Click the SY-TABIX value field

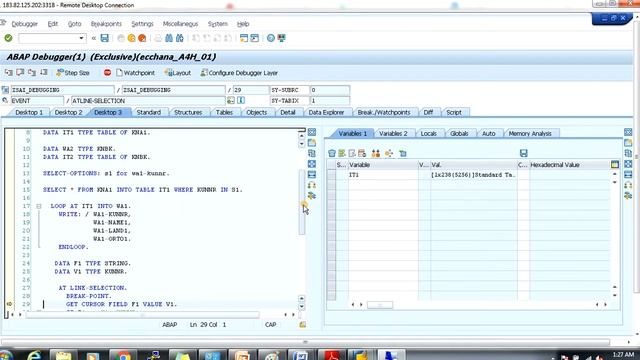point(329,100)
